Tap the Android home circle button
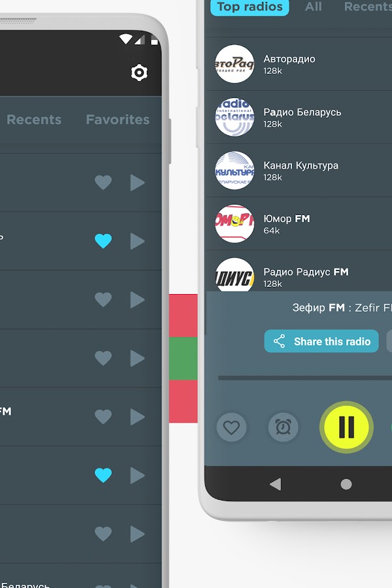 346,484
